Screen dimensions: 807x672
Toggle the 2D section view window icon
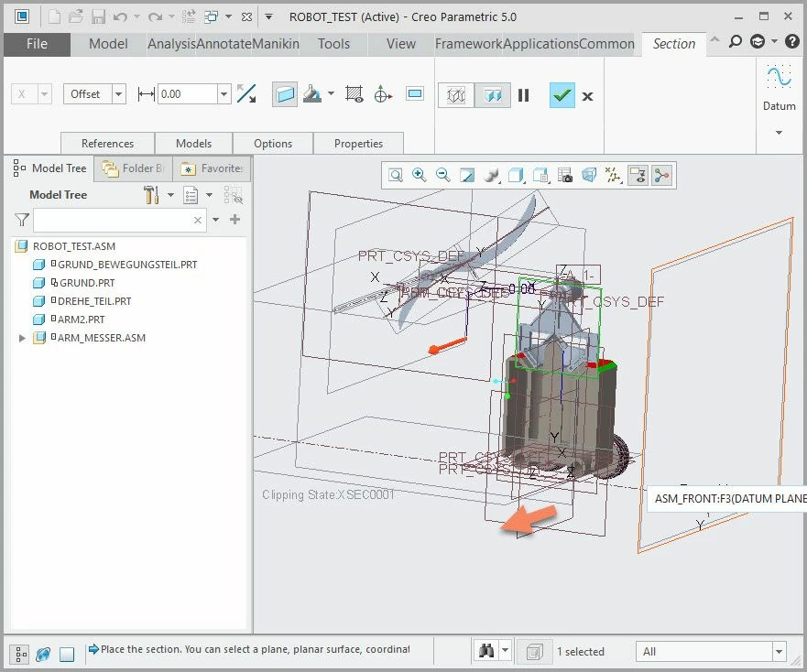click(x=414, y=93)
